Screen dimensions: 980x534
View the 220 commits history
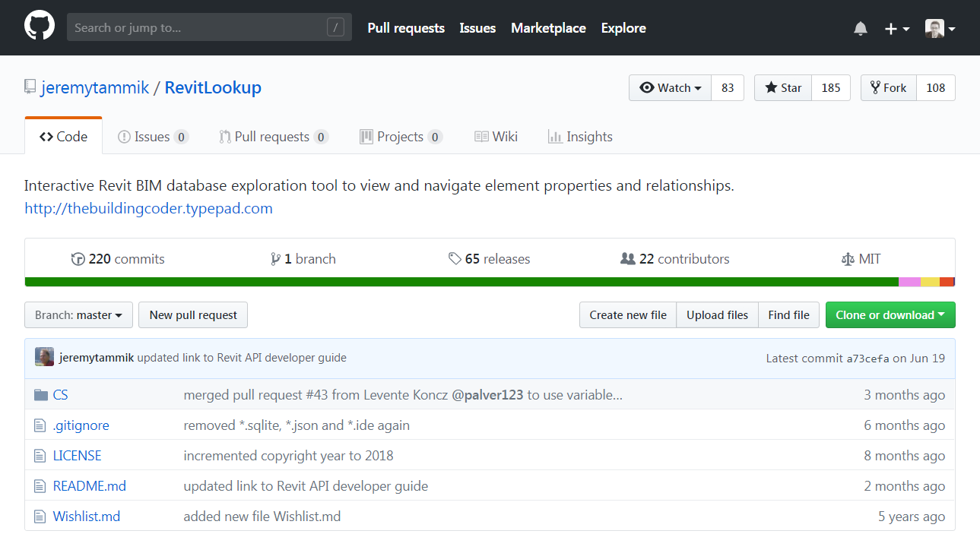point(118,259)
